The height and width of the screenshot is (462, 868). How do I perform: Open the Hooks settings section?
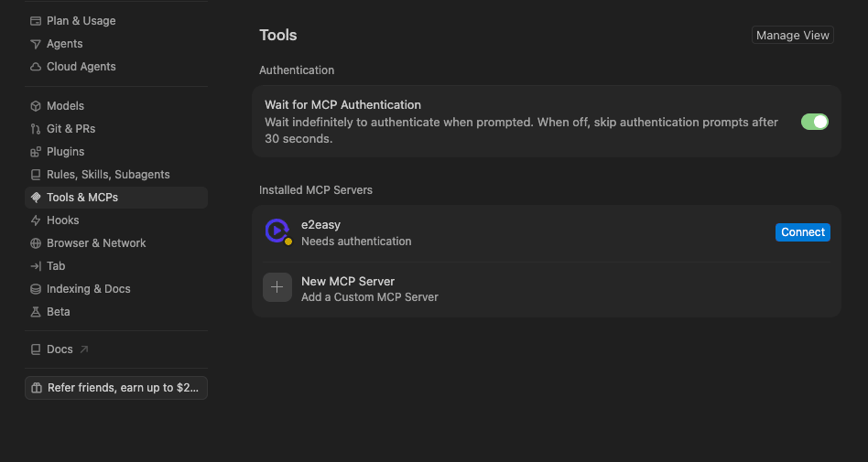[116, 220]
